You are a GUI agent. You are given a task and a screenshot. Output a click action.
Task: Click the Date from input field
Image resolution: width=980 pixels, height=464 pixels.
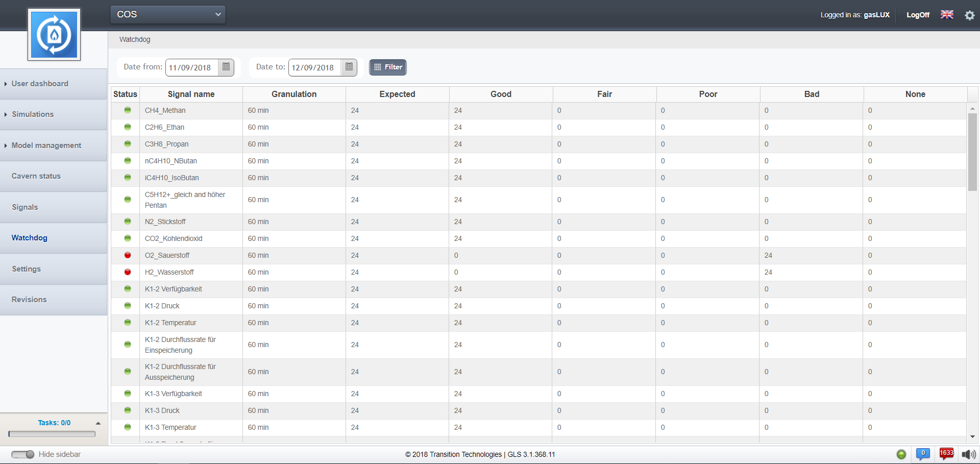point(192,67)
